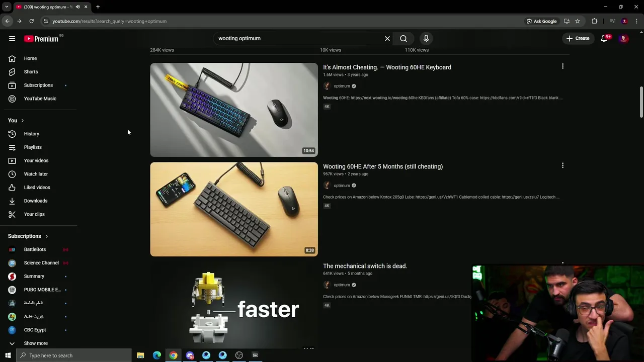Switch to Chrome on taskbar

click(173, 355)
